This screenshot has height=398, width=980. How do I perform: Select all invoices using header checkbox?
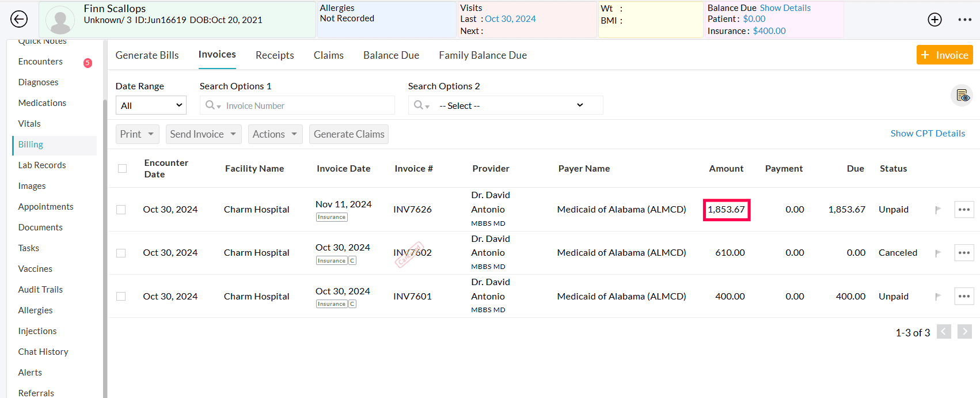[x=122, y=169]
